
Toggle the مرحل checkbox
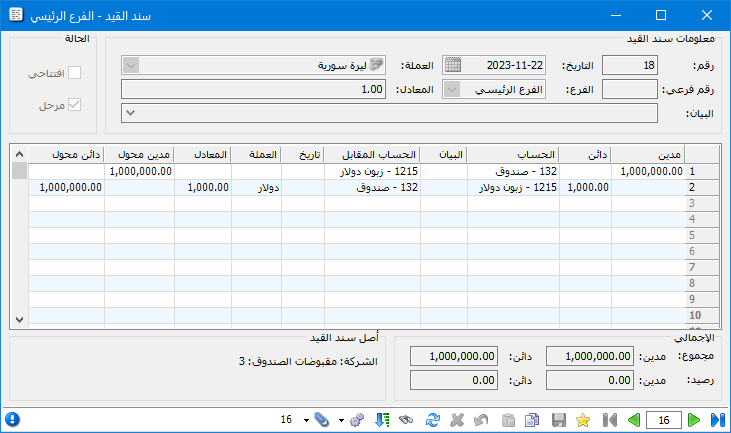pos(75,105)
